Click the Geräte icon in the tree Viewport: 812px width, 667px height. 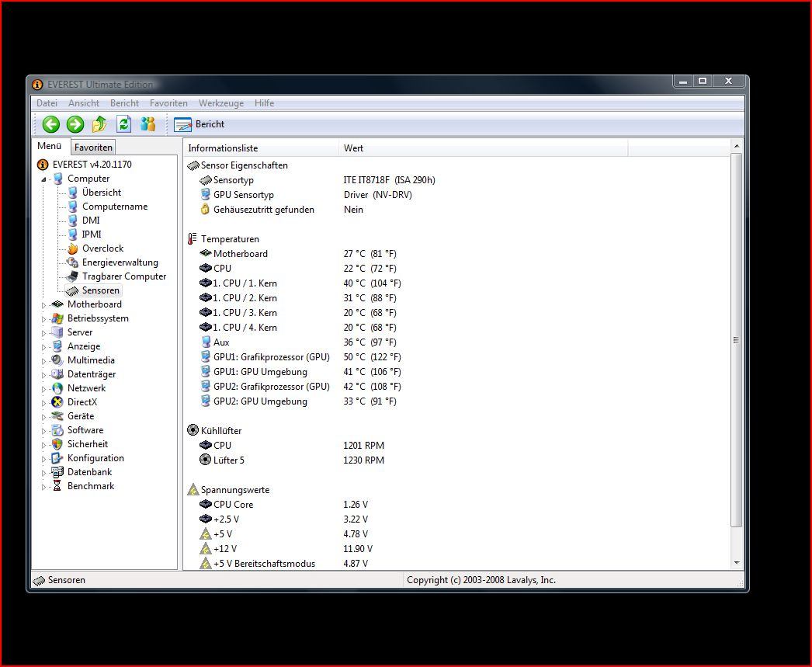(x=57, y=416)
